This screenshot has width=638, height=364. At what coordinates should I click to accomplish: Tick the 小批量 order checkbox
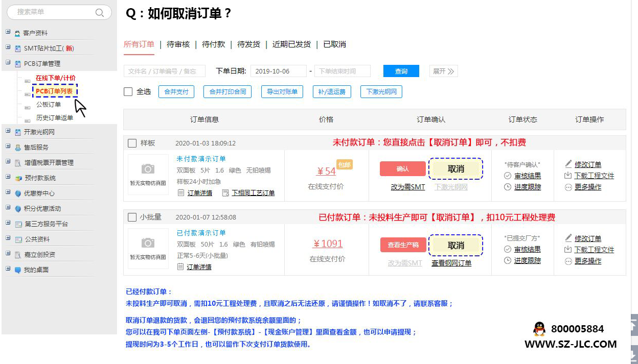coord(132,217)
